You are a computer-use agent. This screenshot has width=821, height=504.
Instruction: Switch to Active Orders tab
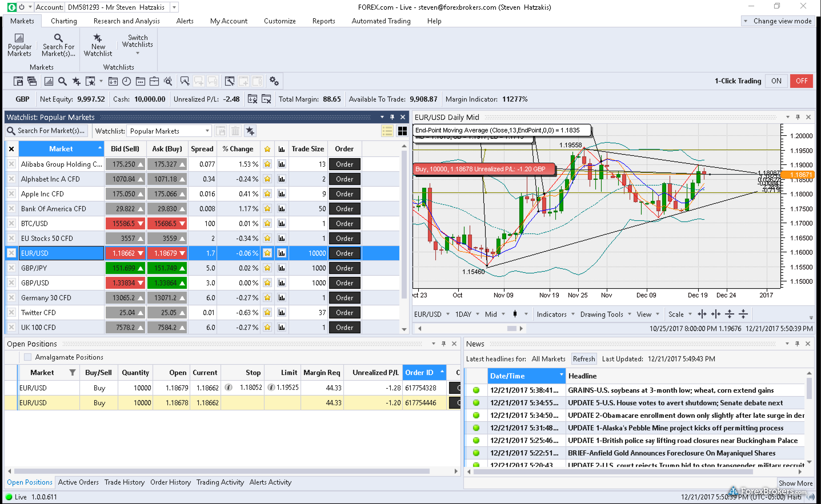pyautogui.click(x=78, y=482)
